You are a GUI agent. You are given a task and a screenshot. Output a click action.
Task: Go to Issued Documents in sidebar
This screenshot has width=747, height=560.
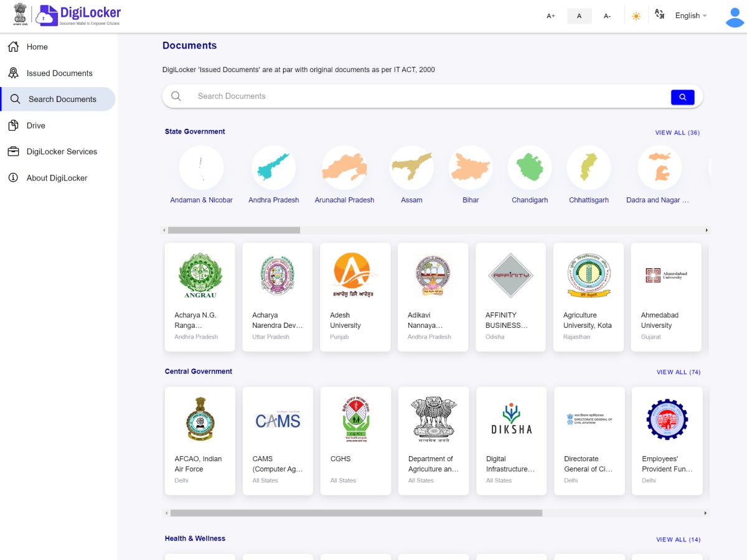59,73
